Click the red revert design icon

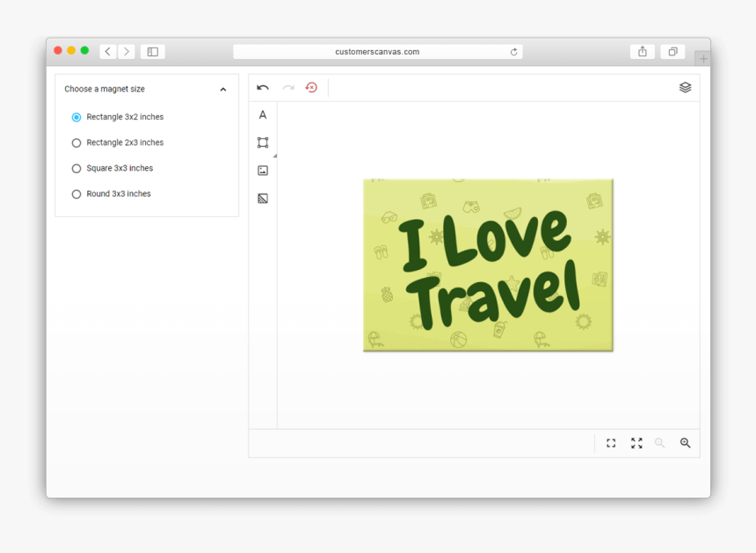[x=311, y=87]
